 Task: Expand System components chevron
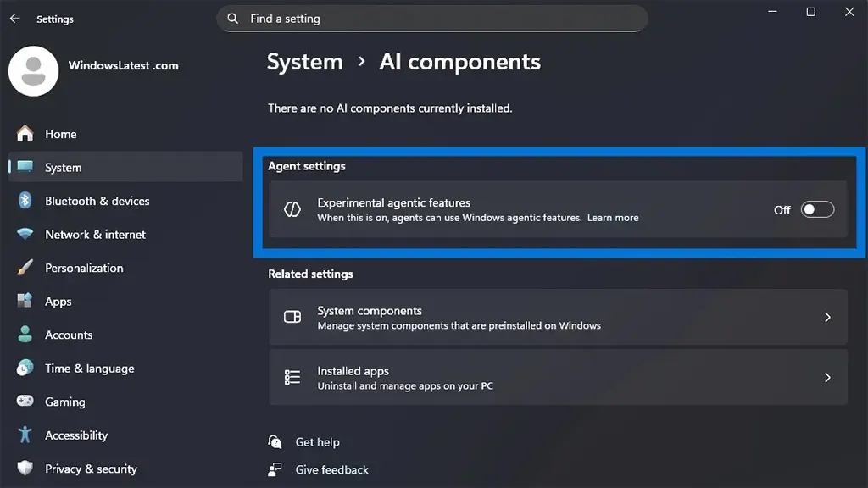click(x=827, y=317)
